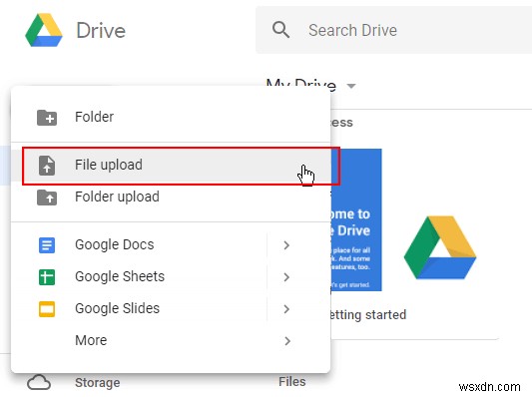Click the Drive title text link
532x397 pixels.
point(101,31)
